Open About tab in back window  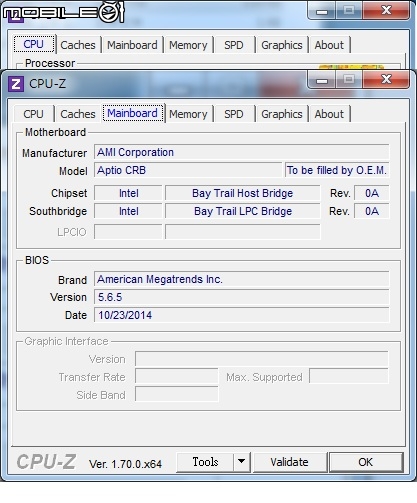coord(329,45)
